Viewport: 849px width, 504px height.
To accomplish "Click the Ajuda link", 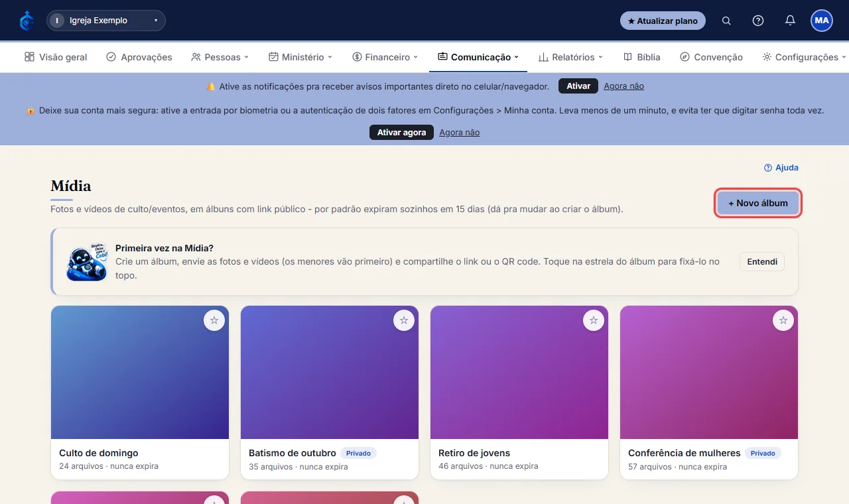I will [781, 168].
